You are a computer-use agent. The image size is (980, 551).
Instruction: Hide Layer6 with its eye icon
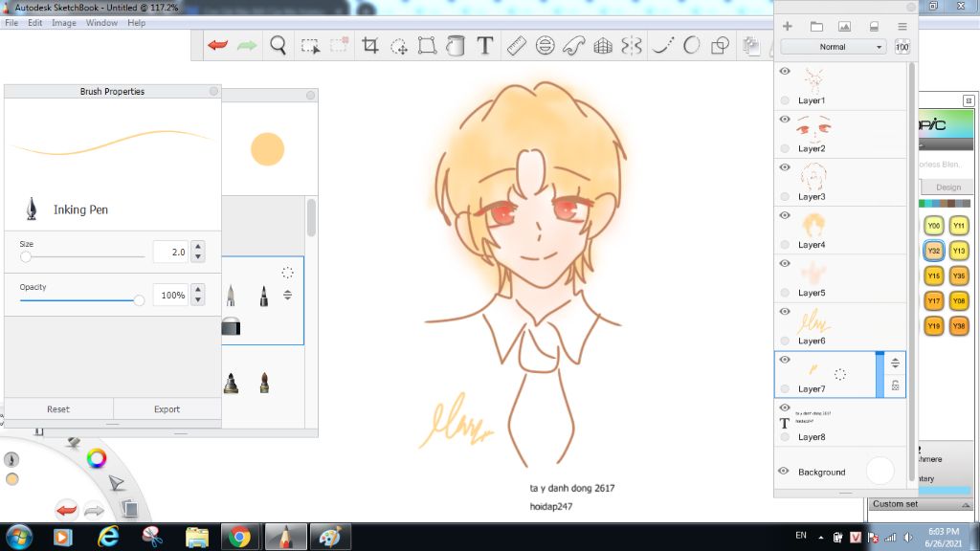coord(785,312)
